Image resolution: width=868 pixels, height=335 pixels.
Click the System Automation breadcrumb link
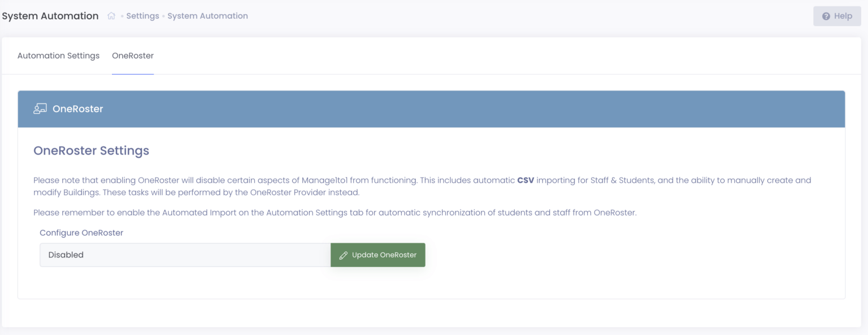[207, 15]
